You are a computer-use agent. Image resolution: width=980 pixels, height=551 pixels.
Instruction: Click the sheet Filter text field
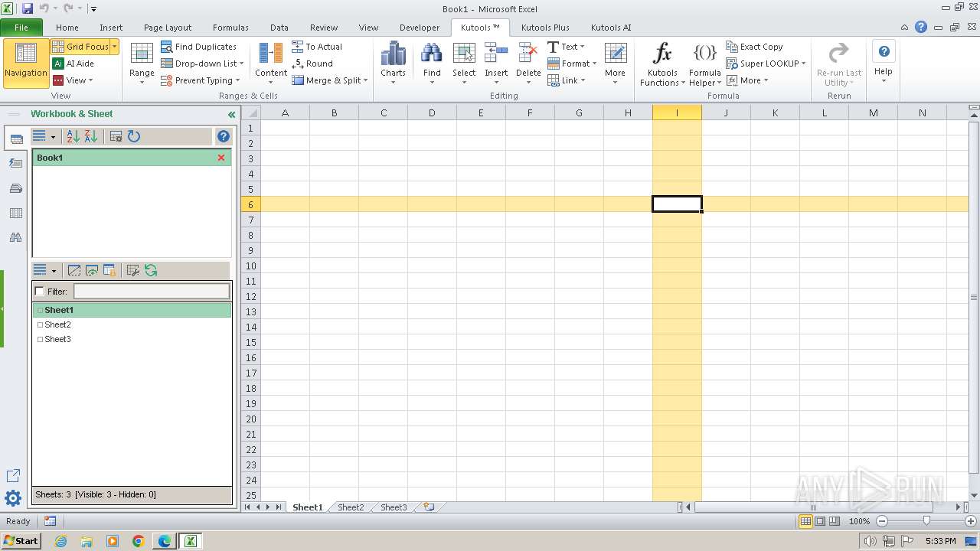pos(152,292)
